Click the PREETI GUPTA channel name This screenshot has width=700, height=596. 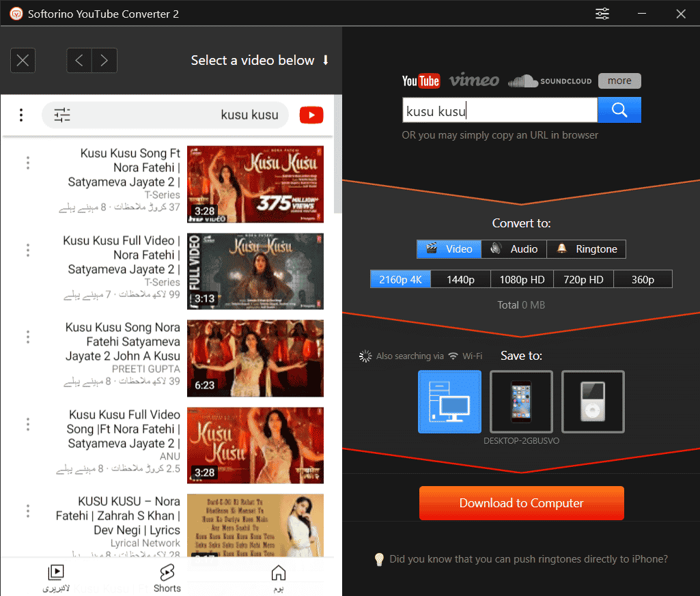146,369
